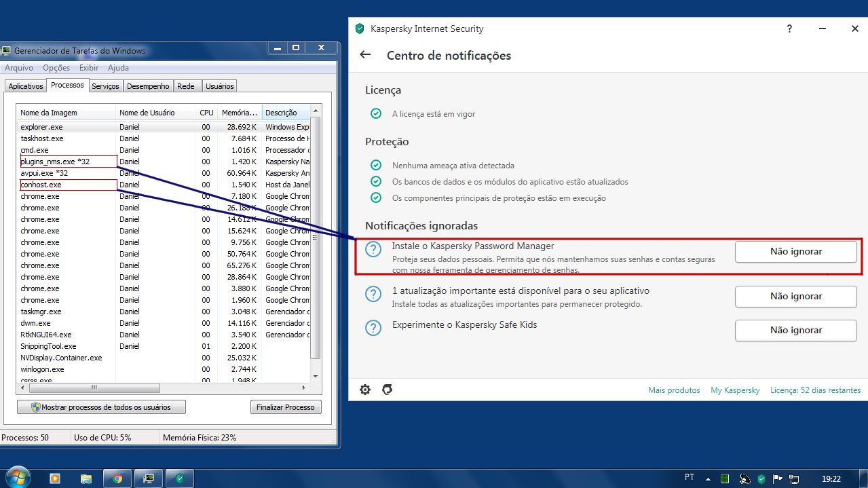Go back using the Kaspersky back arrow
Viewport: 868px width, 488px height.
[x=365, y=55]
